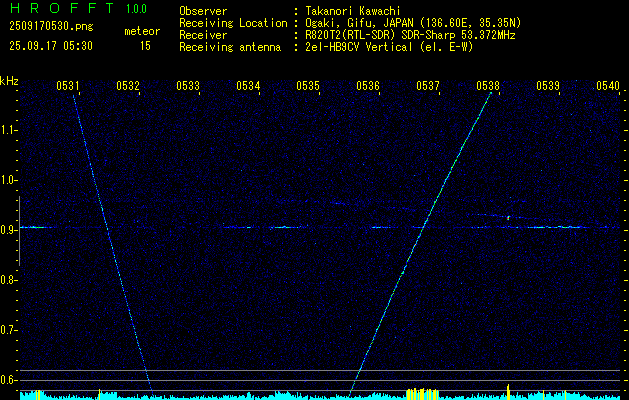Click the 0.8 kHz axis label
Screen dimensions: 629x400
(x=8, y=280)
